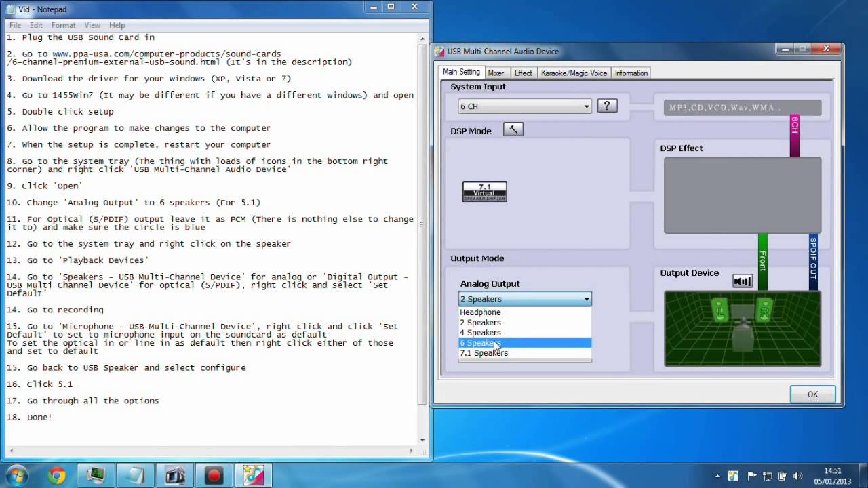The height and width of the screenshot is (488, 868).
Task: Open Notepad Format menu
Action: (x=64, y=25)
